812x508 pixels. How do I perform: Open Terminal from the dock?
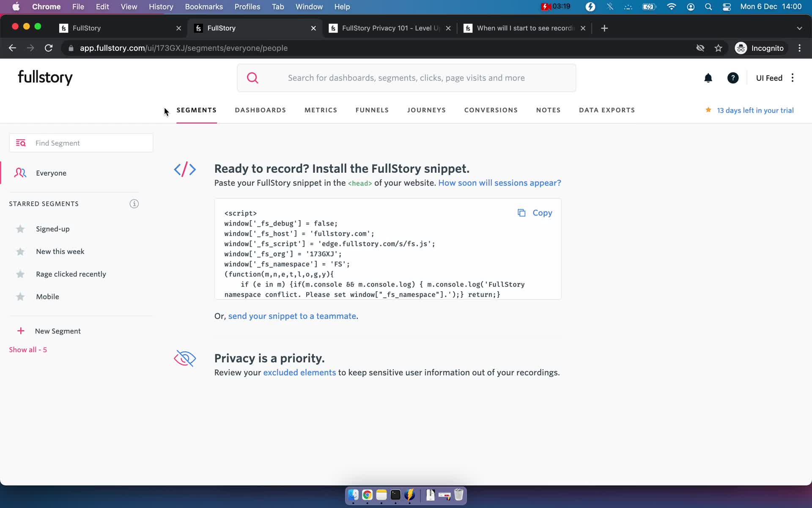pos(395,495)
